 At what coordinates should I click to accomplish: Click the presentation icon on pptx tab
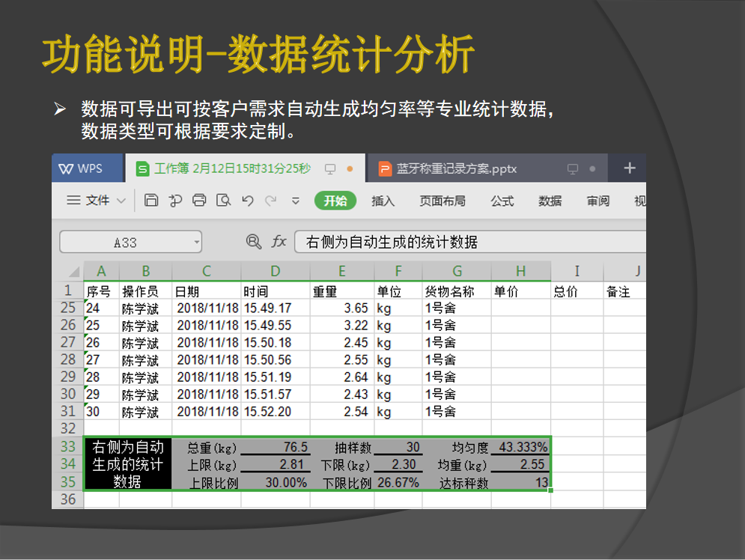coord(573,168)
